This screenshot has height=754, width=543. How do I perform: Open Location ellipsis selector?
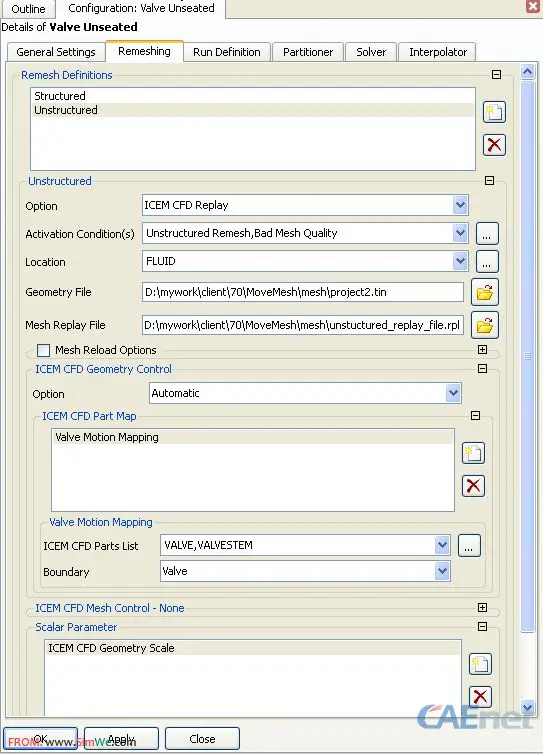pyautogui.click(x=487, y=262)
